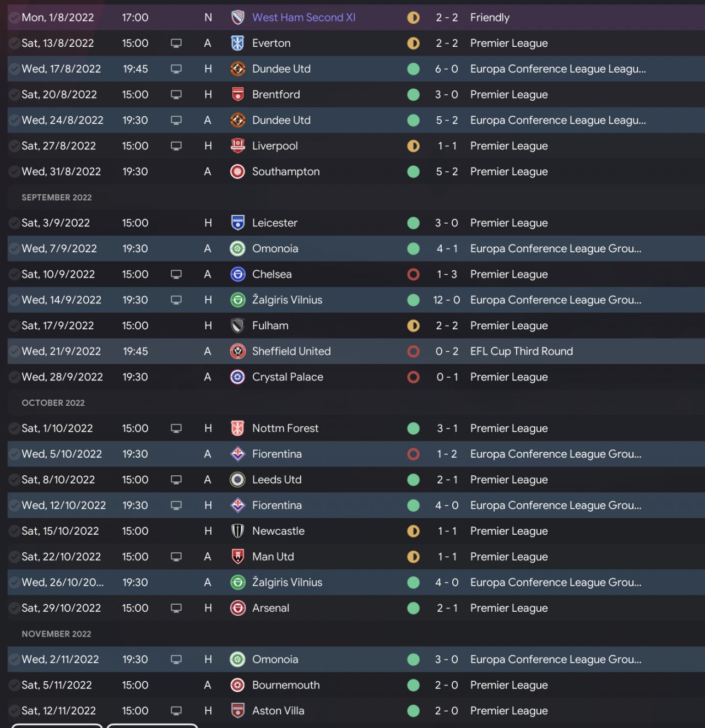Toggle the check mark next to Wed, 21/9/2022
Screen dimensions: 705x728
pyautogui.click(x=14, y=351)
